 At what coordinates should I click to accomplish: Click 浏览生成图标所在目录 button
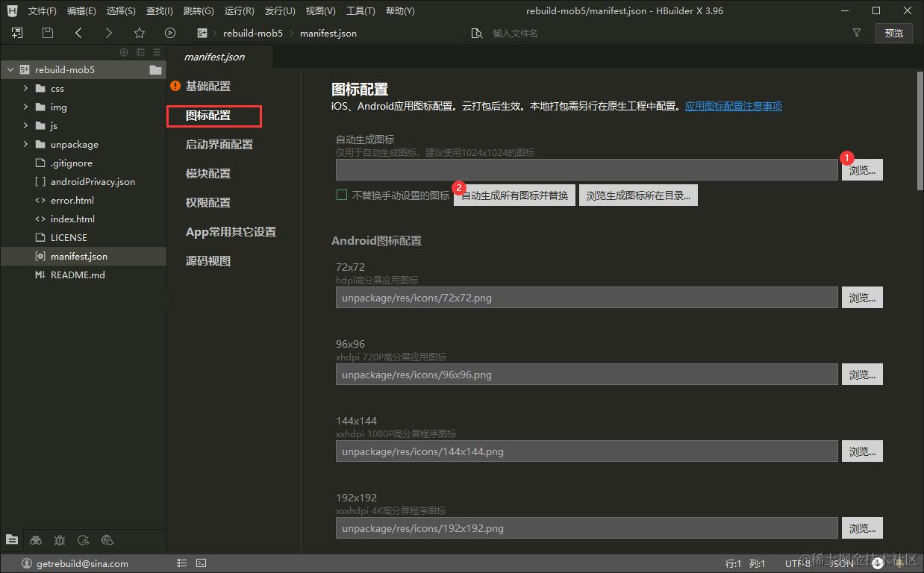tap(638, 195)
